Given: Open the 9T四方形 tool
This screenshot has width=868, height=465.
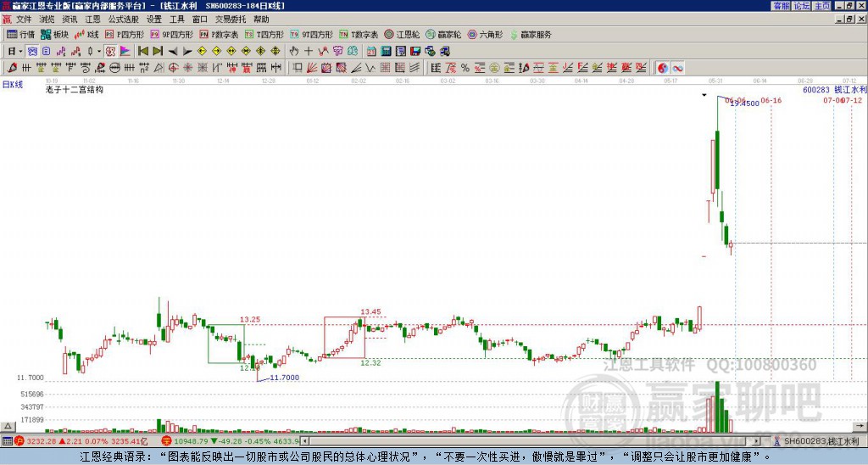Looking at the screenshot, I should [312, 34].
